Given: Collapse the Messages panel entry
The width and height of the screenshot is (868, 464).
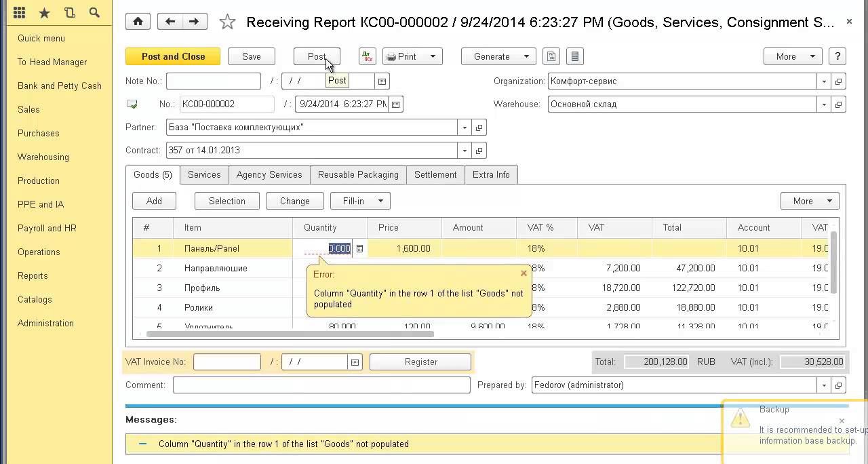Looking at the screenshot, I should (142, 444).
